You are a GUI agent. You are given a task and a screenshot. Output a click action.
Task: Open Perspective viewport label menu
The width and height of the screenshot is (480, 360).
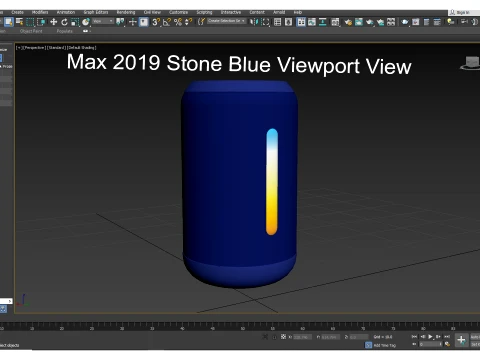[34, 48]
